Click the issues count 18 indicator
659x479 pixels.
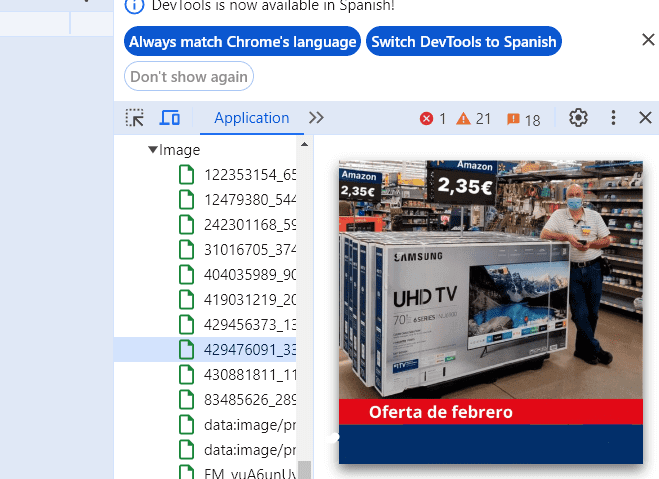tap(524, 120)
